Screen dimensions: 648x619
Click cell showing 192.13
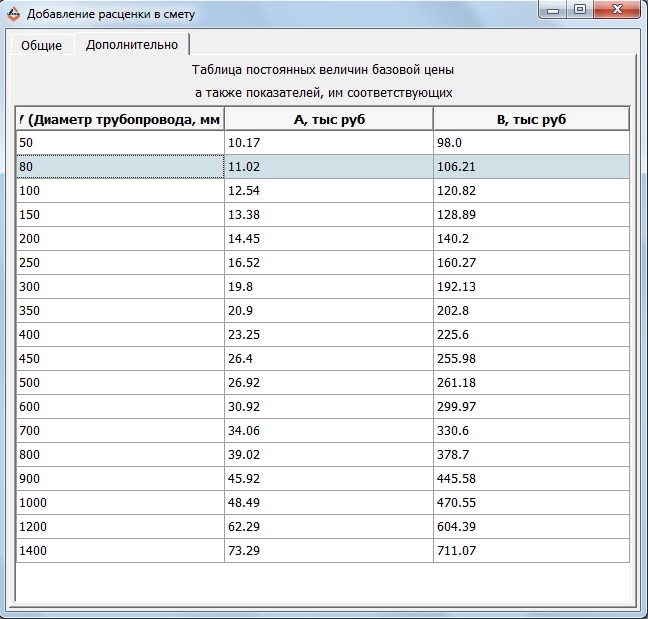tap(531, 287)
